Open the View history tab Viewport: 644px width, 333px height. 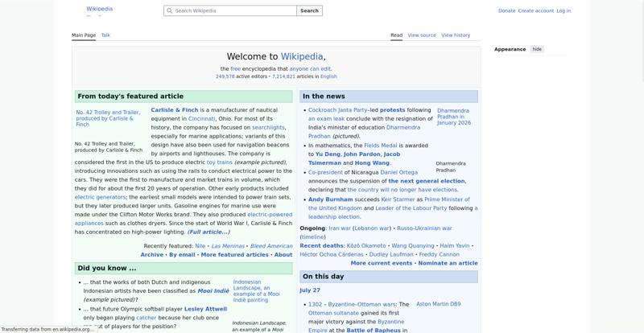456,35
